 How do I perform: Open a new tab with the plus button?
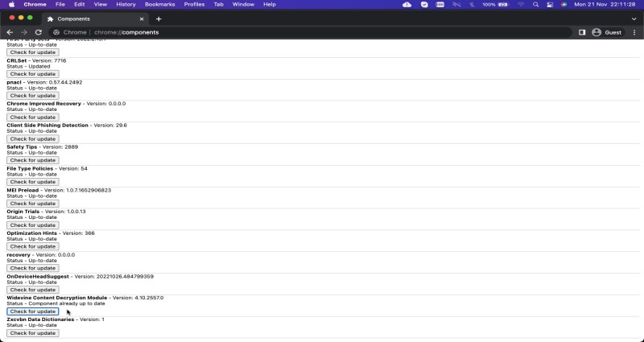159,19
